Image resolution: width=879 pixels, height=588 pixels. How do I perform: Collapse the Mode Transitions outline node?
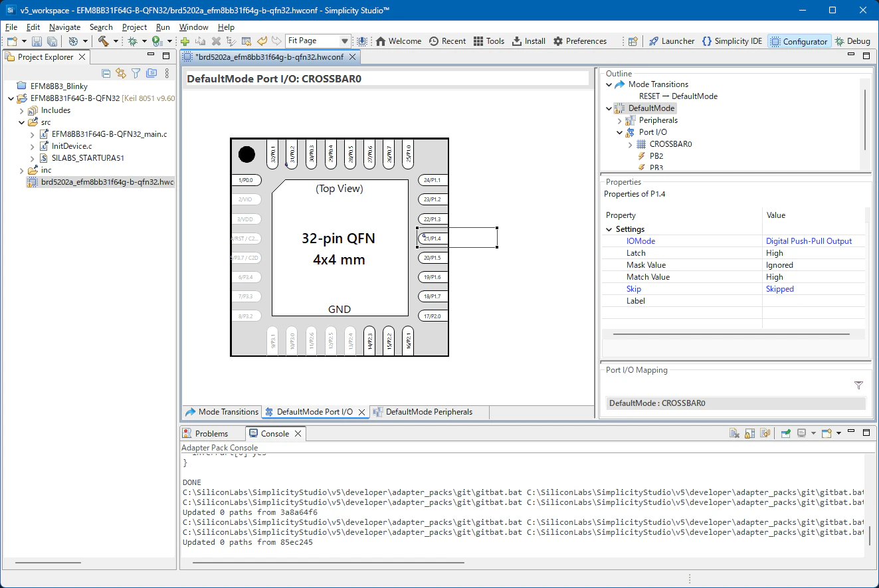[609, 84]
